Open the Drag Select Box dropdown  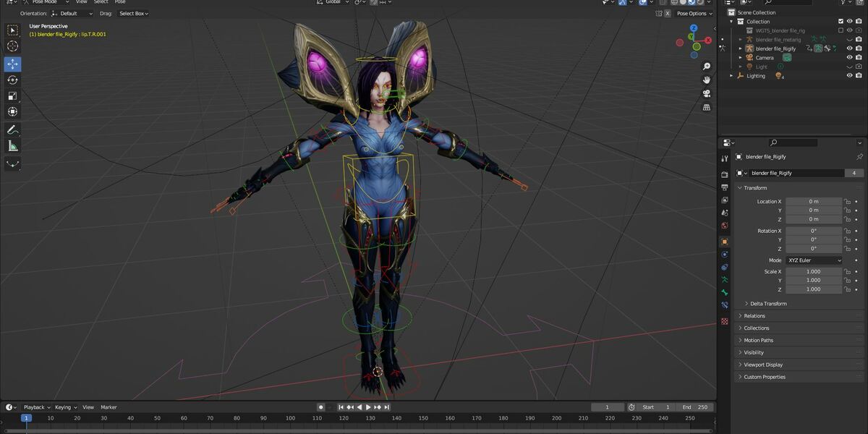click(x=133, y=13)
